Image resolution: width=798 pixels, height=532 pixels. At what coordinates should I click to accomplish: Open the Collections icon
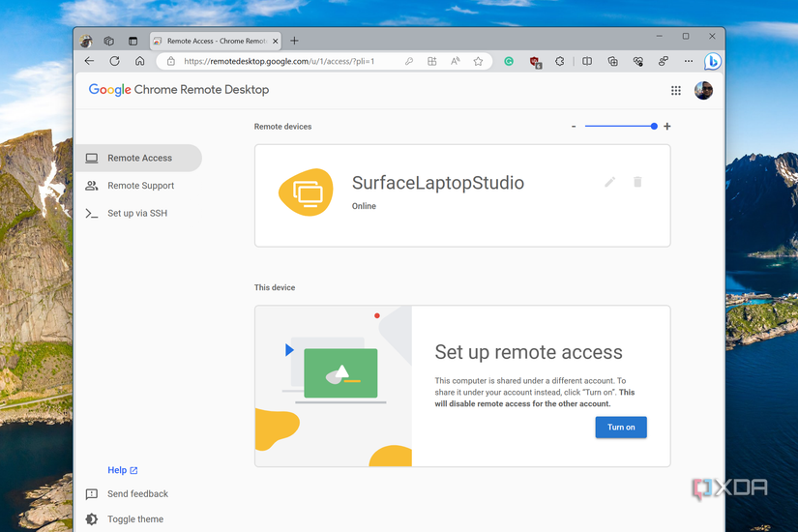(612, 61)
